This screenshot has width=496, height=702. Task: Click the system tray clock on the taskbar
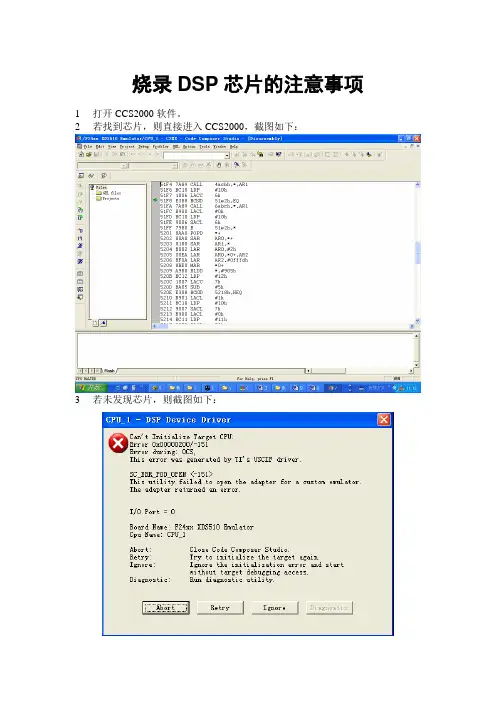point(412,388)
